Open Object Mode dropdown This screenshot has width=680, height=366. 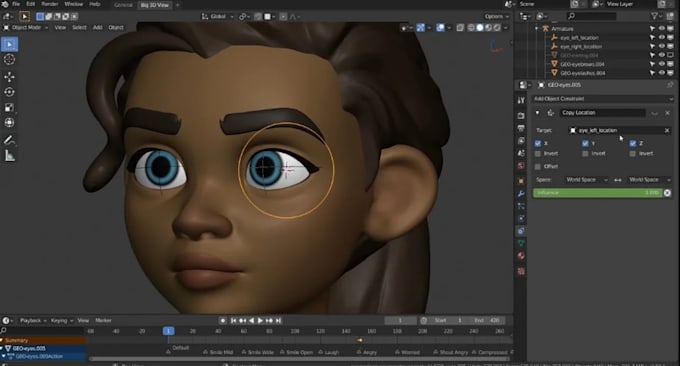pos(26,28)
